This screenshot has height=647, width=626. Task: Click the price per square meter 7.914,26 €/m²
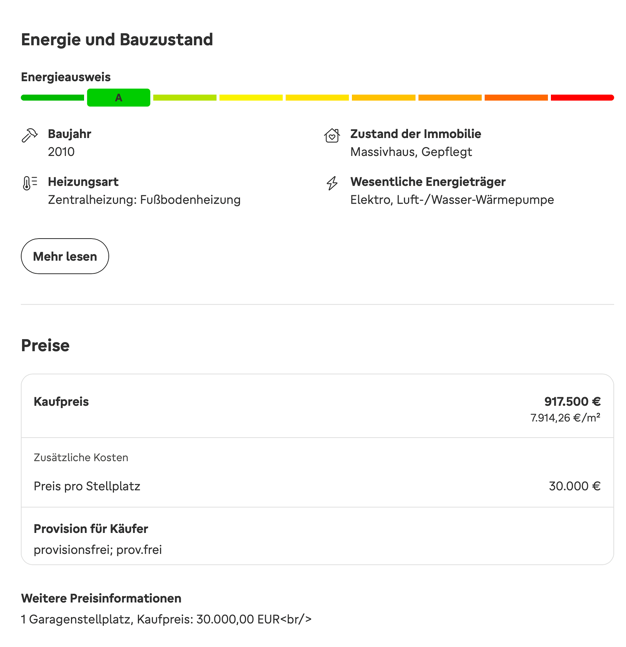(x=565, y=418)
